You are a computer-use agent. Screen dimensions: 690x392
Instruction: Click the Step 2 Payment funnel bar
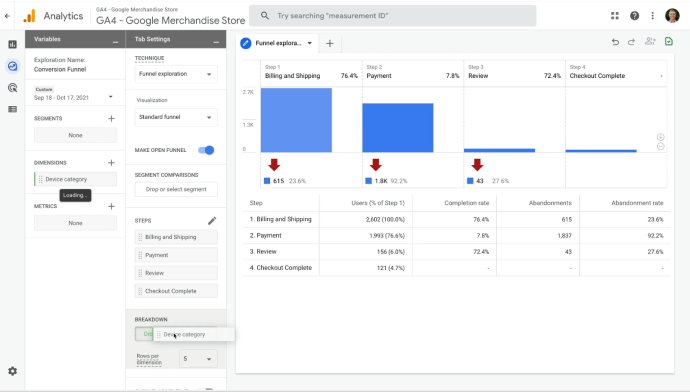[398, 128]
